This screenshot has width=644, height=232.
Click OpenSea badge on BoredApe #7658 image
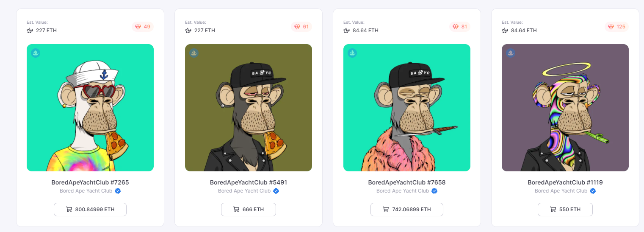(352, 53)
